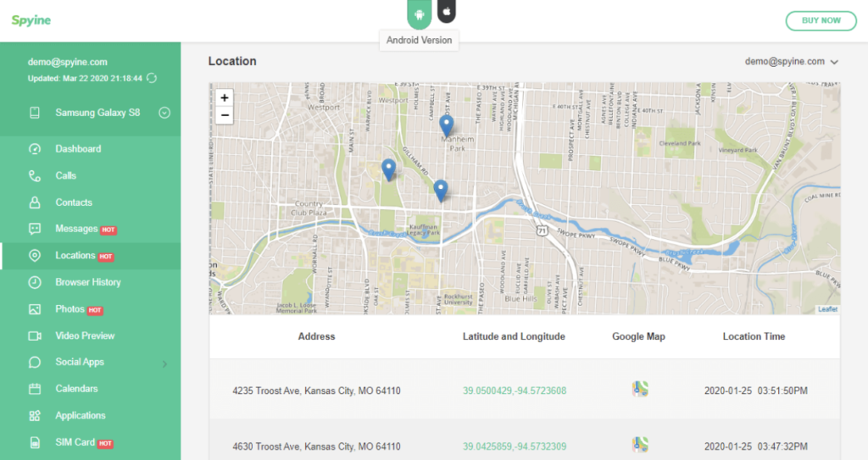Expand the Samsung Galaxy S8 device dropdown
Viewport: 868px width, 460px height.
click(x=164, y=113)
